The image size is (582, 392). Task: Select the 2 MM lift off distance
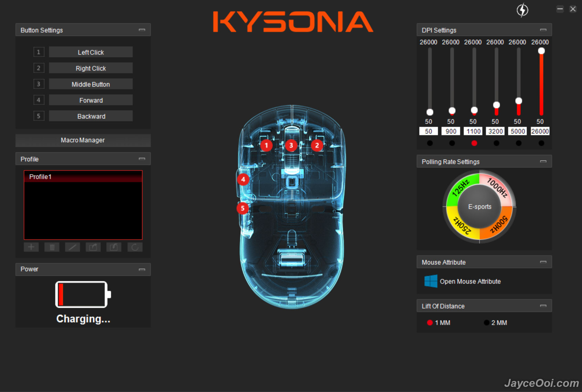click(x=486, y=323)
